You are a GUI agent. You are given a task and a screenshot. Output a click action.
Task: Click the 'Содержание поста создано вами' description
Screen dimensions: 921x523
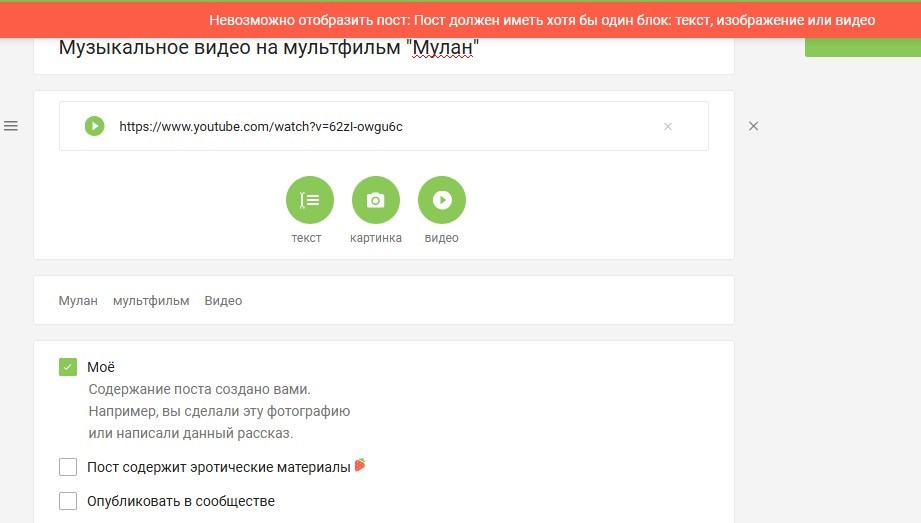pos(198,389)
